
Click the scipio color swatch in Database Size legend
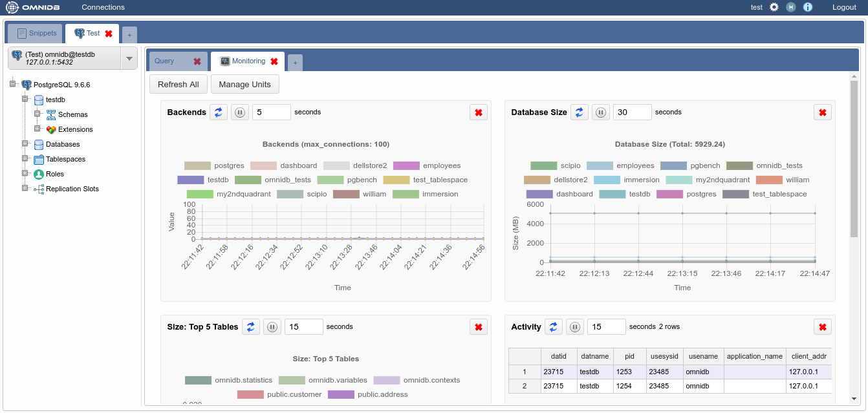coord(543,165)
